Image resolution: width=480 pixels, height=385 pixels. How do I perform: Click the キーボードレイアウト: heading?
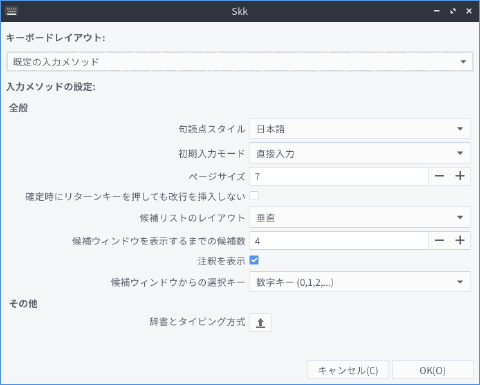56,38
